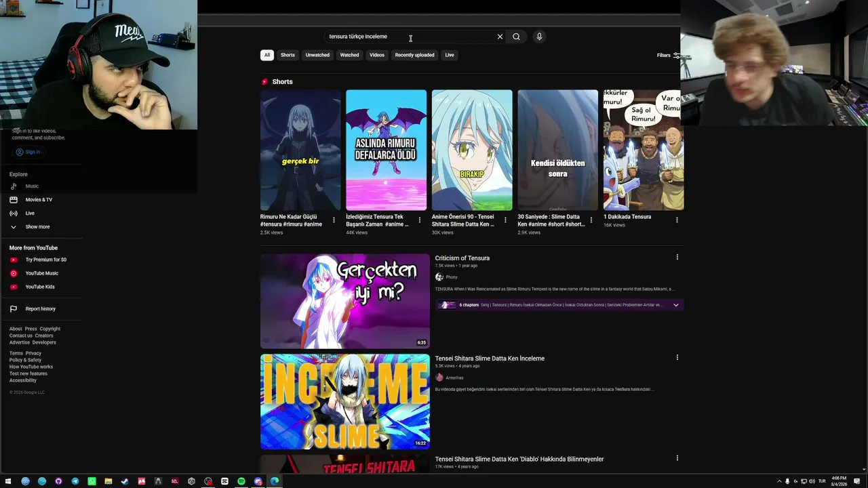Open the 'Diablo Hakkında Bilinmeyenler' video title
The width and height of the screenshot is (868, 488).
[519, 460]
